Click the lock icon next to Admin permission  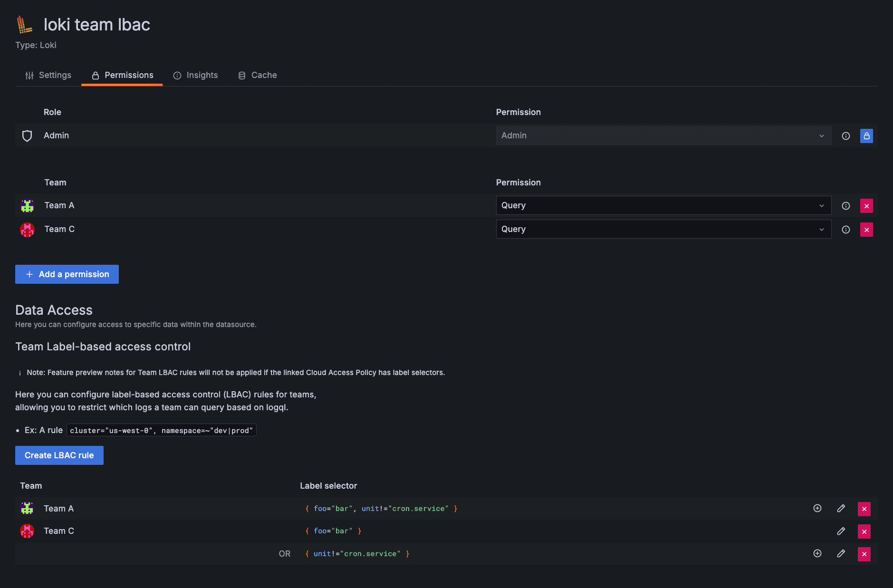(866, 135)
